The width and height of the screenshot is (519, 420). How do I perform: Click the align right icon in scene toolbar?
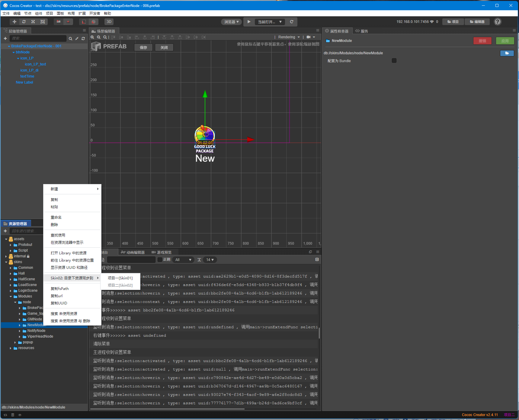pyautogui.click(x=152, y=37)
